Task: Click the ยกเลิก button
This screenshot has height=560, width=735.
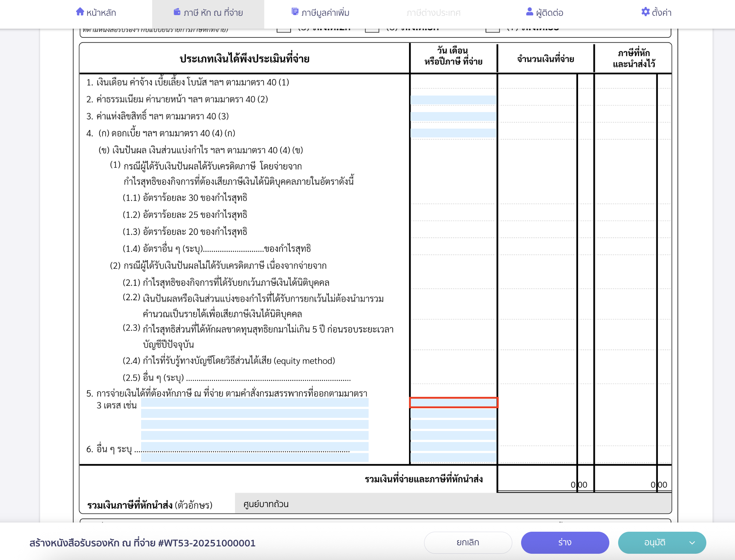Action: [467, 542]
